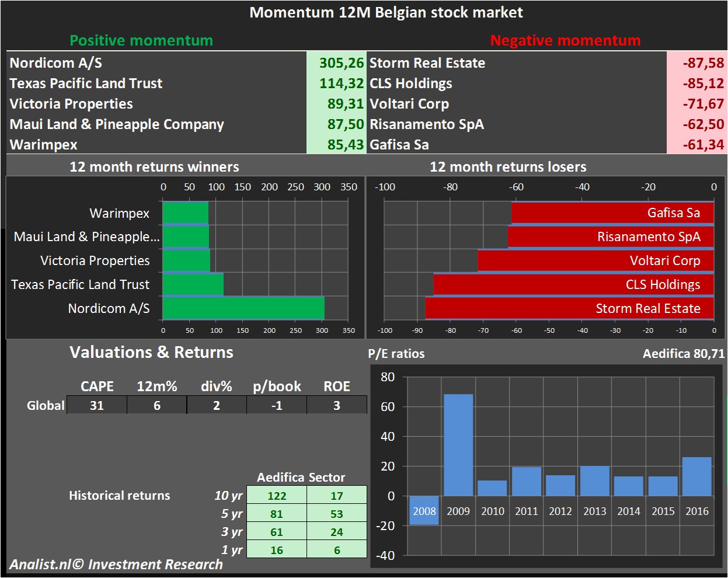This screenshot has width=728, height=578.
Task: Click the 114,32 value cell
Action: [336, 83]
